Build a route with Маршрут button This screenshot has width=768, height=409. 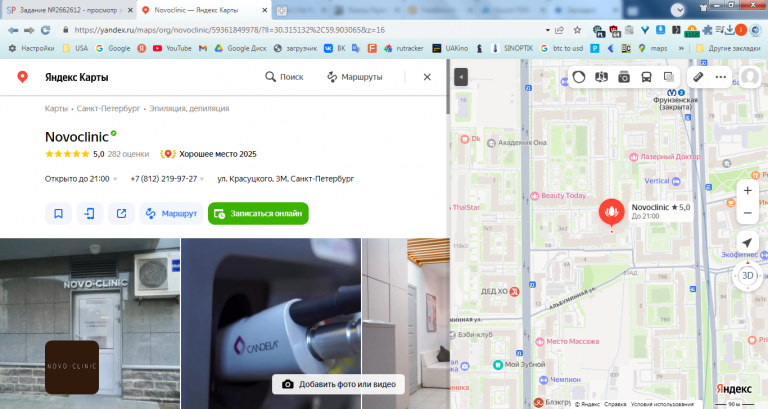pyautogui.click(x=171, y=214)
